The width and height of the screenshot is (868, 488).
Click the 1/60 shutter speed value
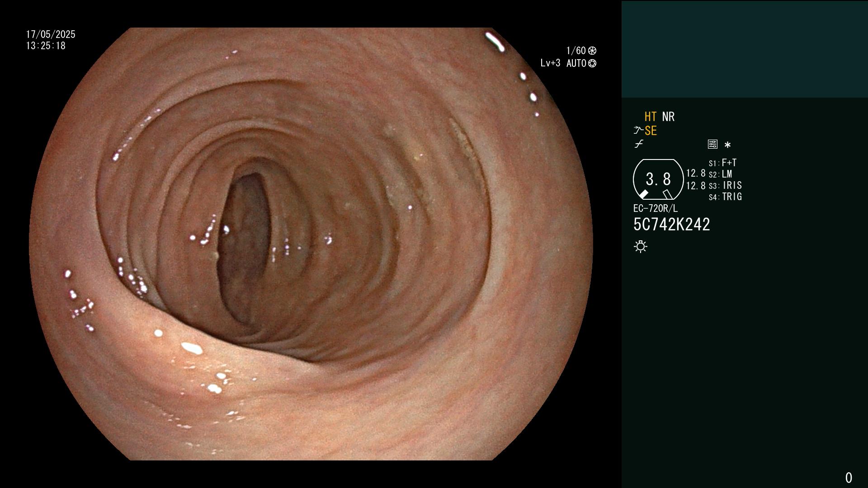pos(576,51)
